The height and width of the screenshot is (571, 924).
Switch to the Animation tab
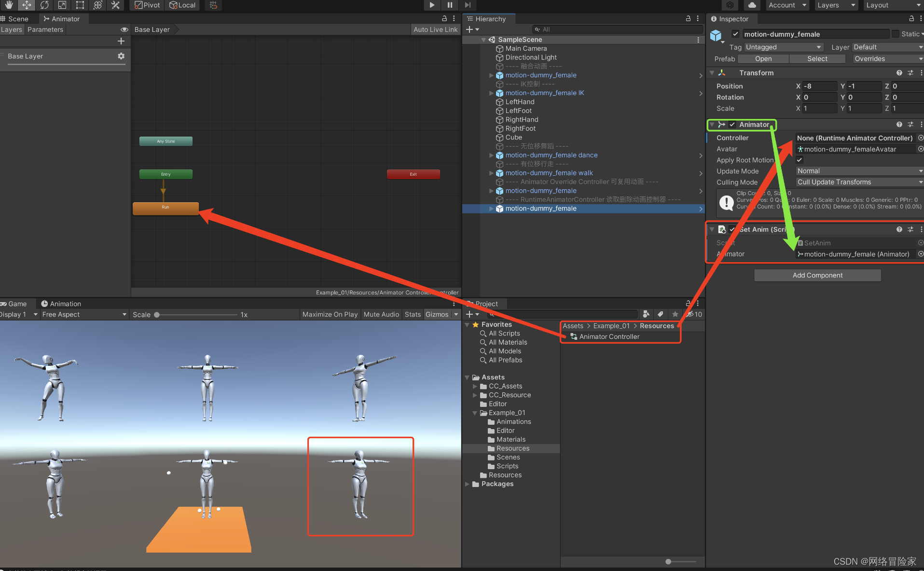pyautogui.click(x=61, y=304)
